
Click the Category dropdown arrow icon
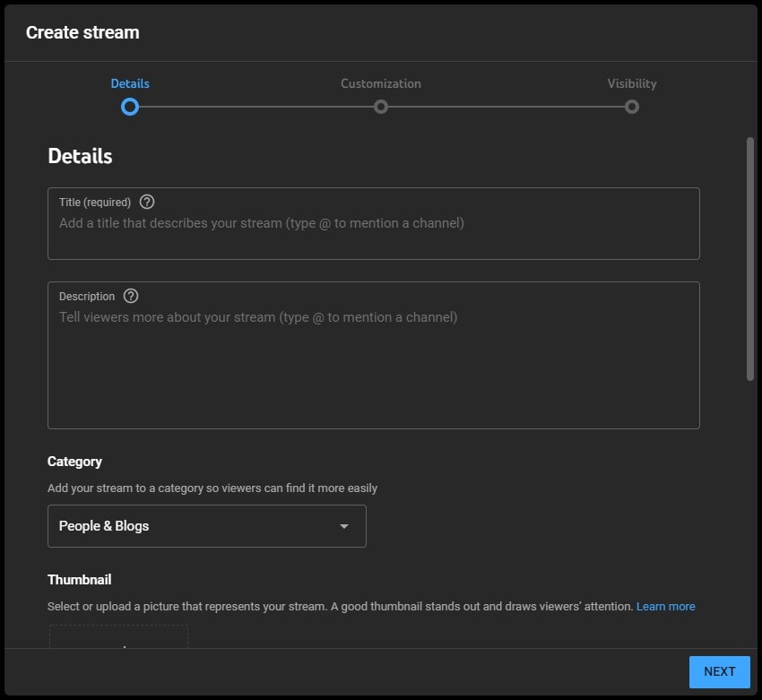click(x=344, y=526)
